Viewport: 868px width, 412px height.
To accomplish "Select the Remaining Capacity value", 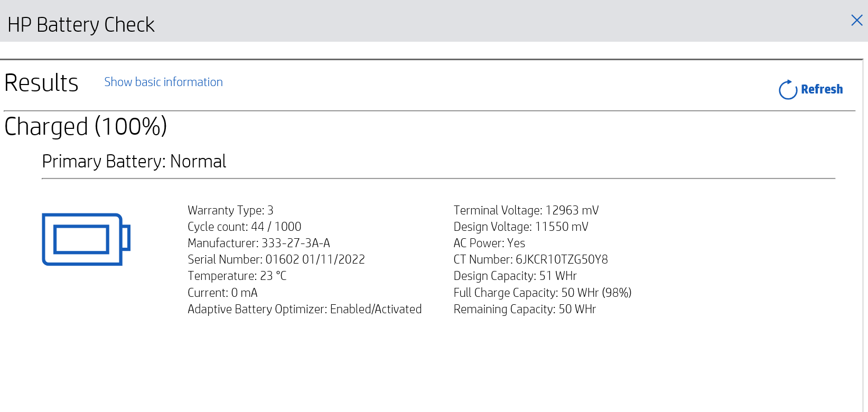I will click(x=525, y=309).
